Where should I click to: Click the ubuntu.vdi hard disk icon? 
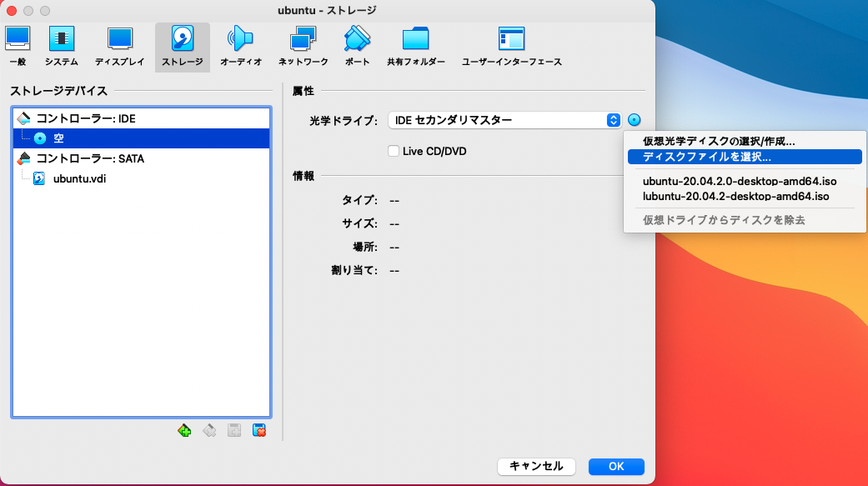39,178
